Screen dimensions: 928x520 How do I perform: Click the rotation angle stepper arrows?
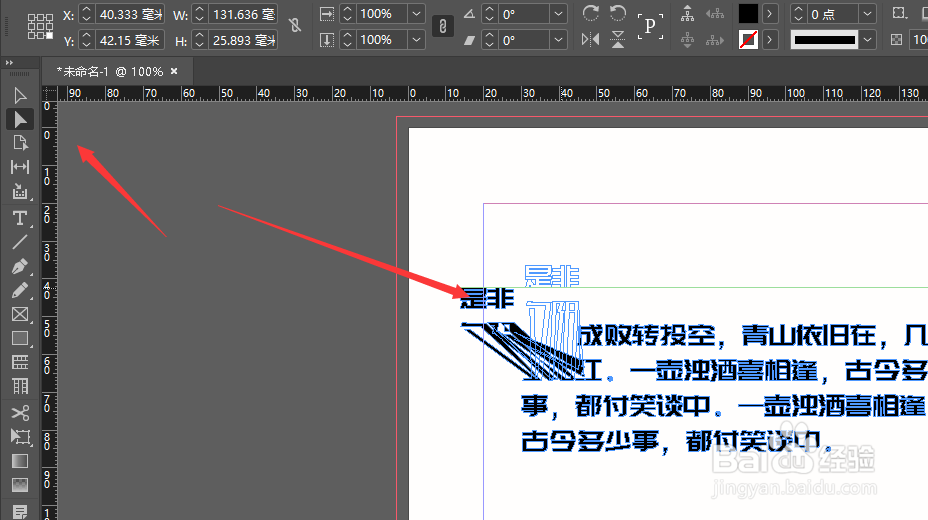coord(489,14)
